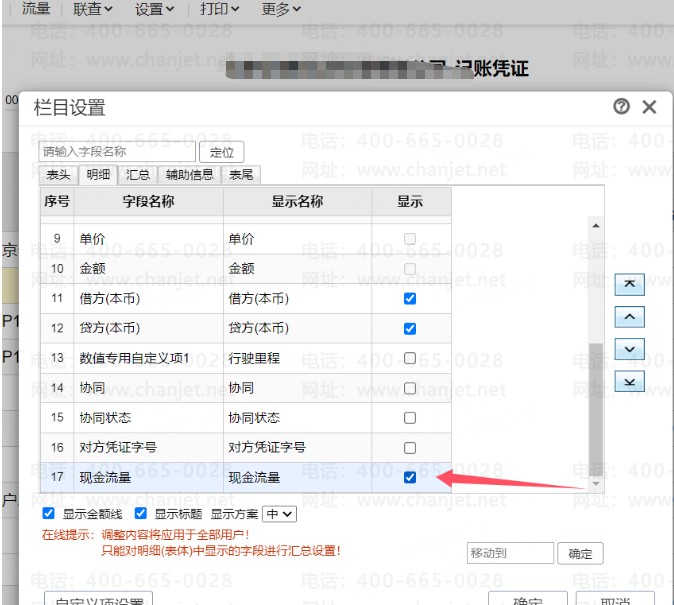Click the bottom 取消 button

pyautogui.click(x=615, y=599)
